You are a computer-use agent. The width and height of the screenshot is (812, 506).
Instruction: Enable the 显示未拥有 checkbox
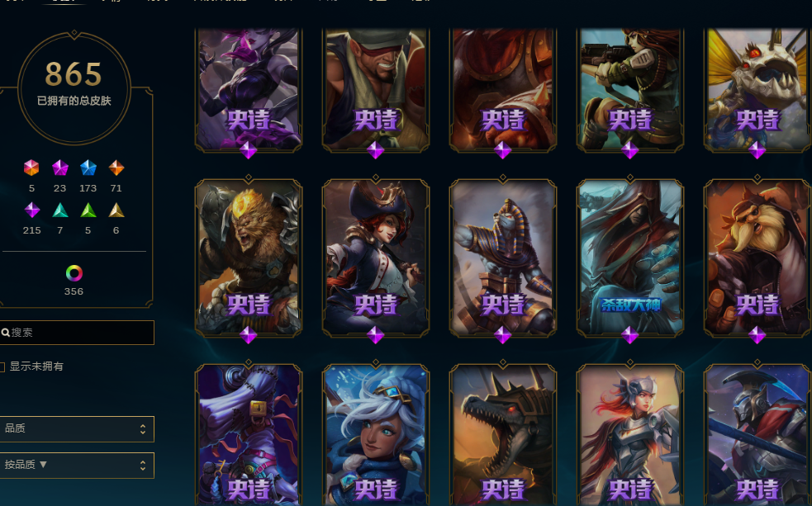[x=2, y=366]
